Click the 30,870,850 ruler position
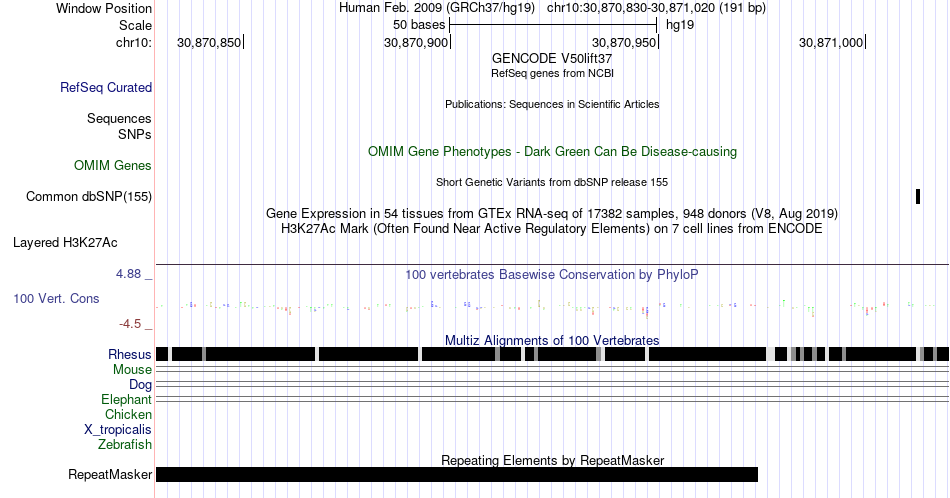950x498 pixels. pos(209,42)
